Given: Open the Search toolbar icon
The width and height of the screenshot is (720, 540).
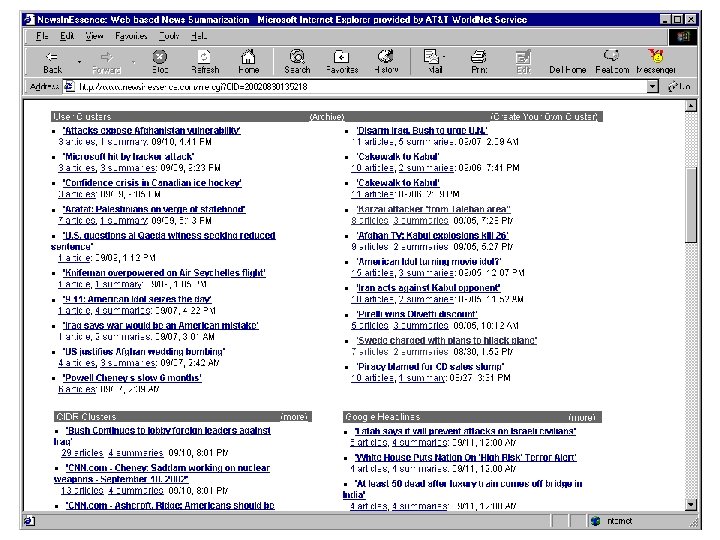Looking at the screenshot, I should (x=297, y=62).
